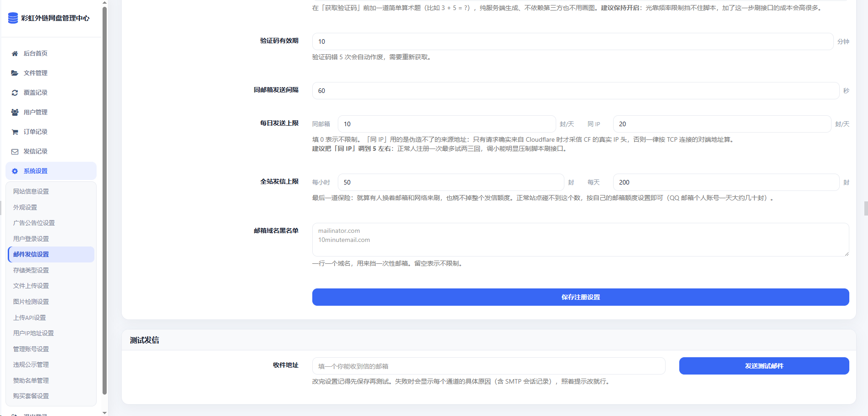Select 赞助名单管理 submenu item
This screenshot has width=868, height=416.
(51, 380)
